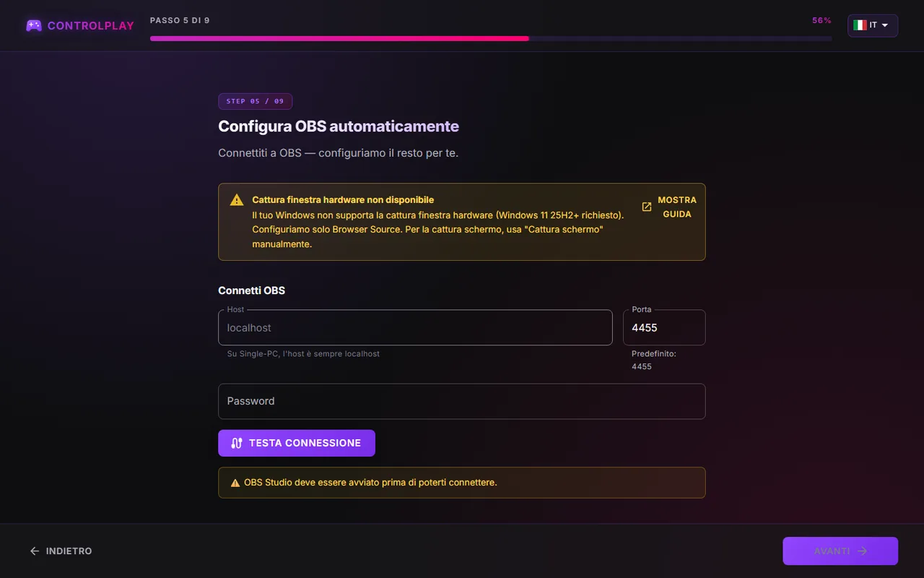Click the forward arrow on Avanti button
Image resolution: width=924 pixels, height=578 pixels.
862,551
